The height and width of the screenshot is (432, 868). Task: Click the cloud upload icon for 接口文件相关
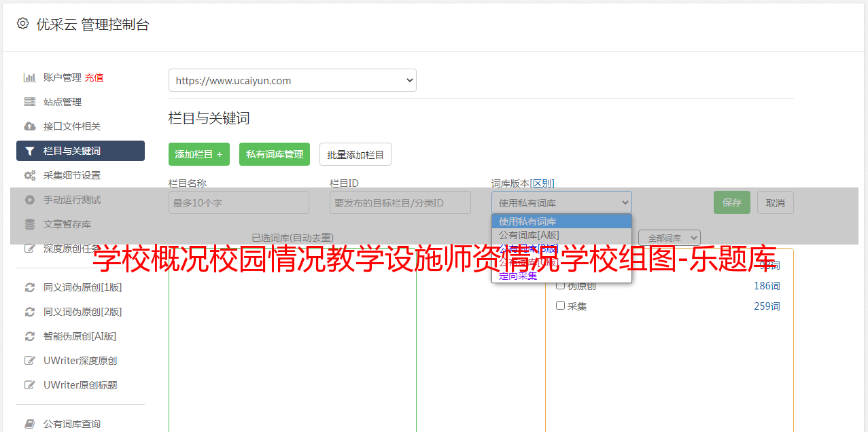[x=29, y=126]
